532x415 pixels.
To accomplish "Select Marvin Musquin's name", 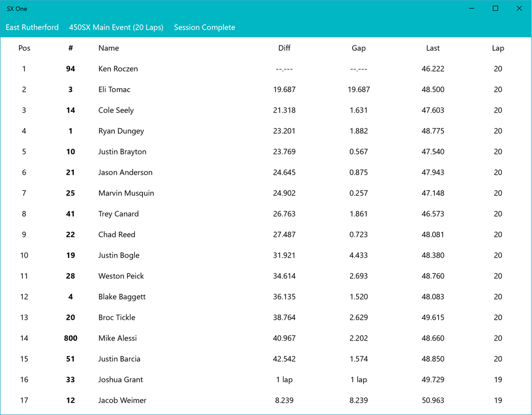I will pyautogui.click(x=126, y=193).
